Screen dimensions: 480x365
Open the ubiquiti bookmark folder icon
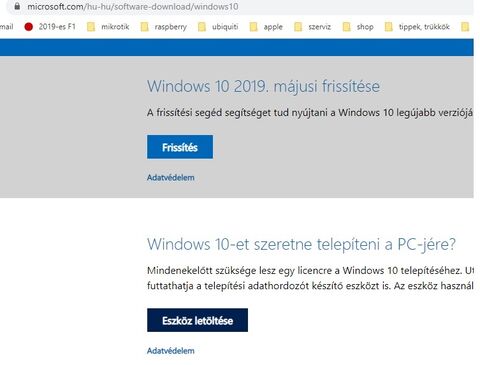202,27
